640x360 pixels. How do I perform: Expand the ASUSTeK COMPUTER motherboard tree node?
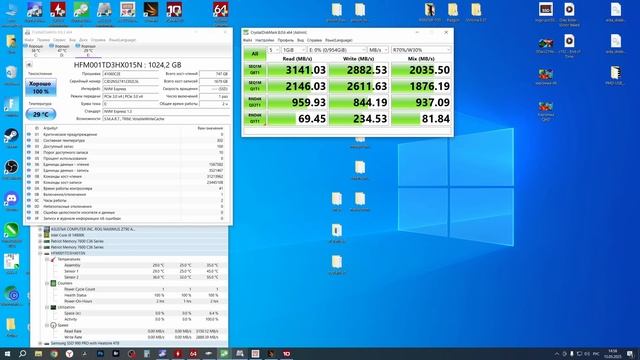tap(40, 229)
